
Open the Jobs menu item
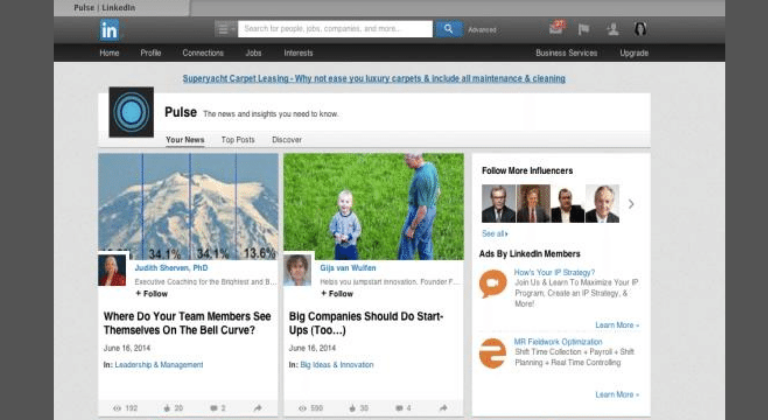(253, 53)
